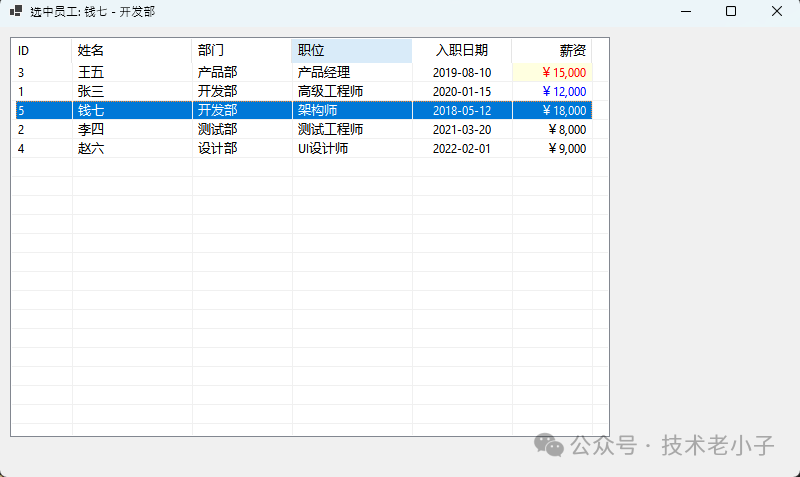
Task: Select employee 王五 by name
Action: click(91, 72)
